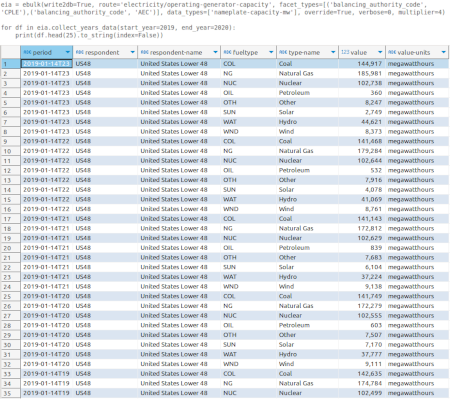Image resolution: width=450 pixels, height=400 pixels.
Task: Click the ABC type icon in respondent-name header
Action: 145,52
